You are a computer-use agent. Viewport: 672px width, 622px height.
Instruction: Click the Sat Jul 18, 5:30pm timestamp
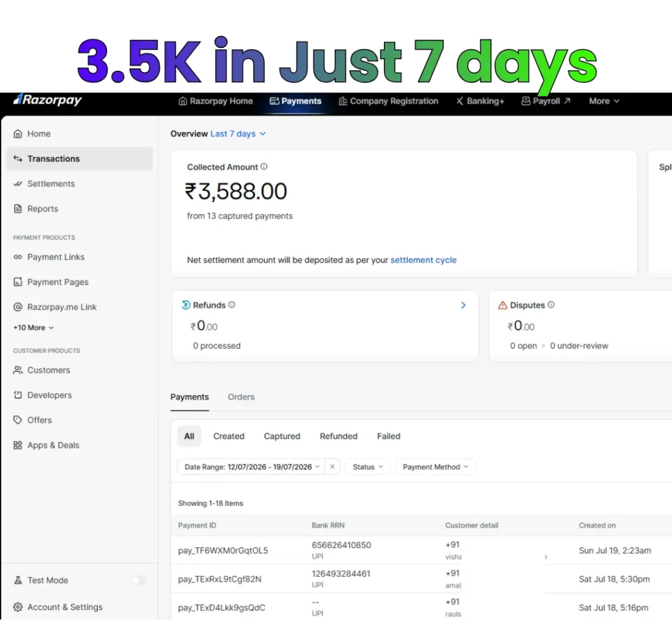coord(614,579)
